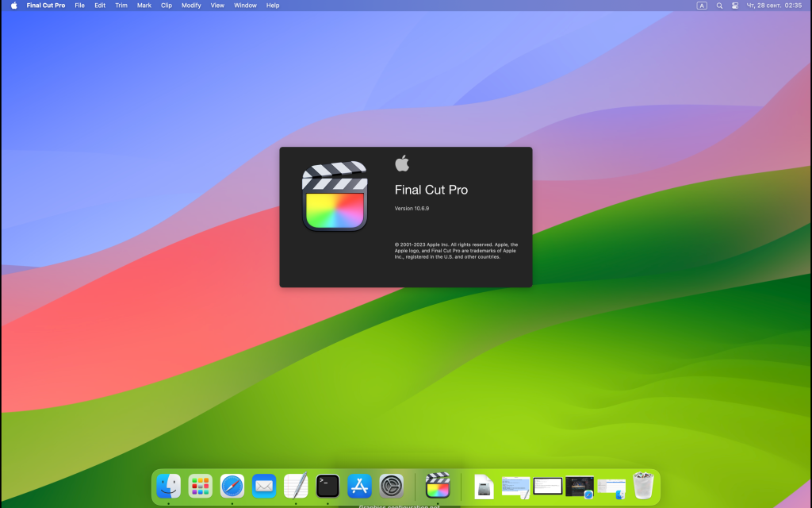
Task: Click the Final Cut Pro clapperboard icon in About window
Action: [335, 196]
